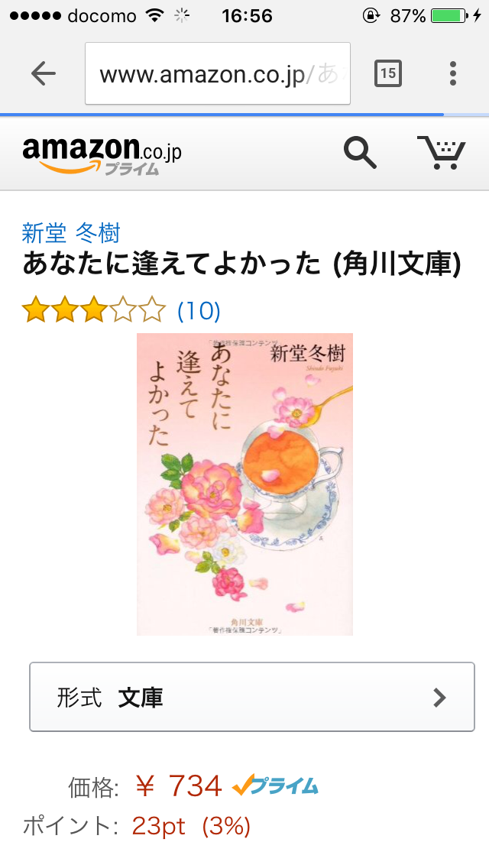Screen dimensions: 489x868
Task: Go to Amazon.co.jp home via logo
Action: 102,154
